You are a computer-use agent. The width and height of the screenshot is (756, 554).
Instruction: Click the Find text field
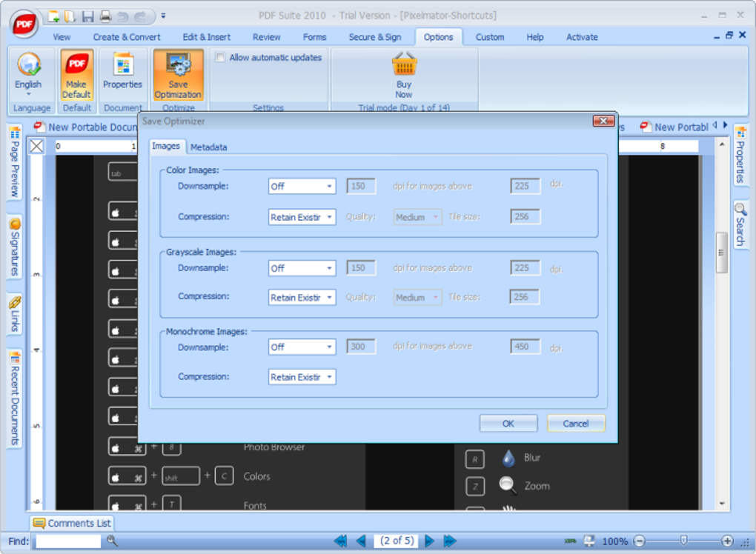[x=68, y=541]
